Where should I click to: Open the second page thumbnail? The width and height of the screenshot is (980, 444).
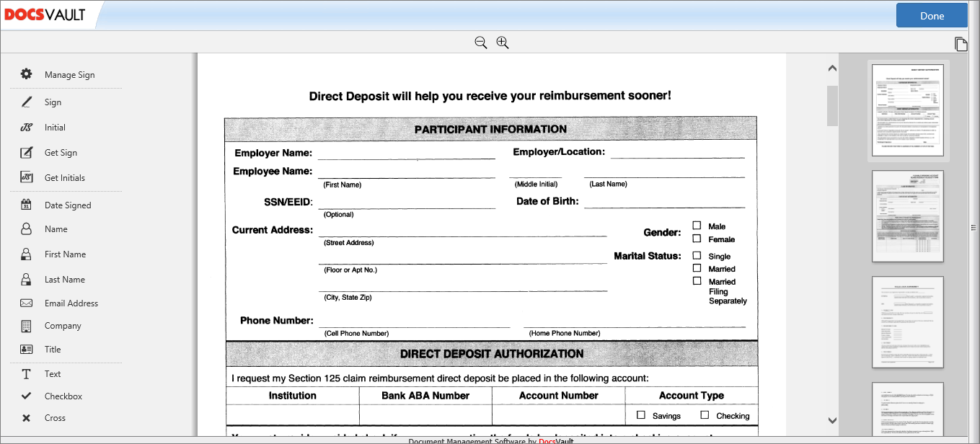tap(908, 216)
